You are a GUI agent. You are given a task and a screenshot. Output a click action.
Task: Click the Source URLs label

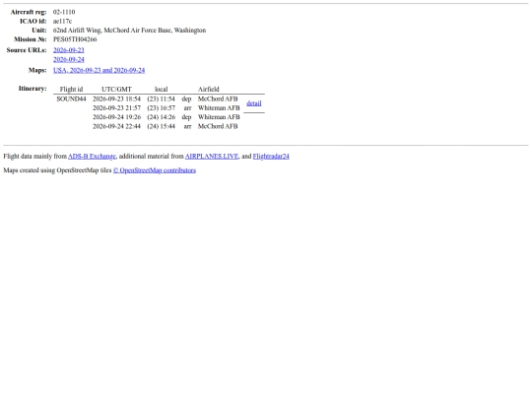(27, 50)
